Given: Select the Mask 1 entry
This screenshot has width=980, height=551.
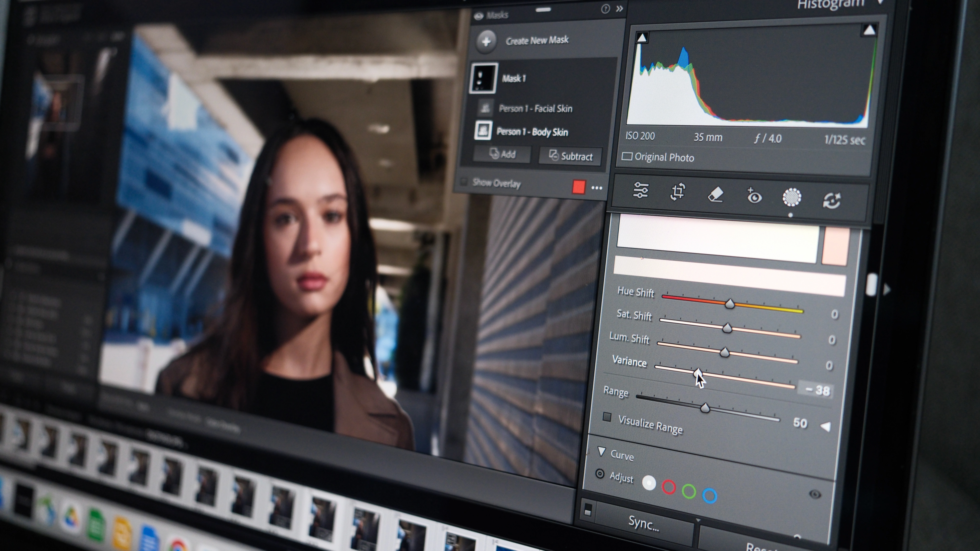Looking at the screenshot, I should 514,79.
